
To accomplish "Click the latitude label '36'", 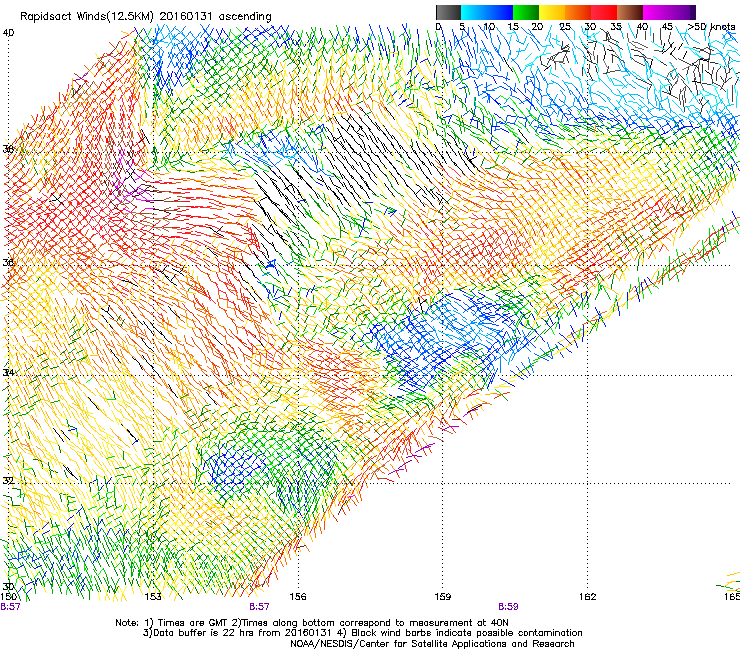I will click(x=8, y=262).
